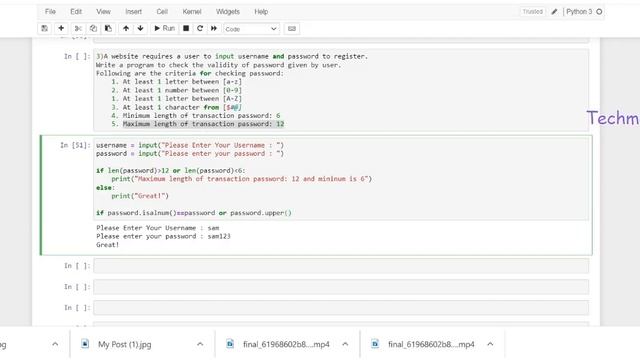640x360 pixels.
Task: Click the 'if password.isalnum()' code line
Action: [194, 213]
